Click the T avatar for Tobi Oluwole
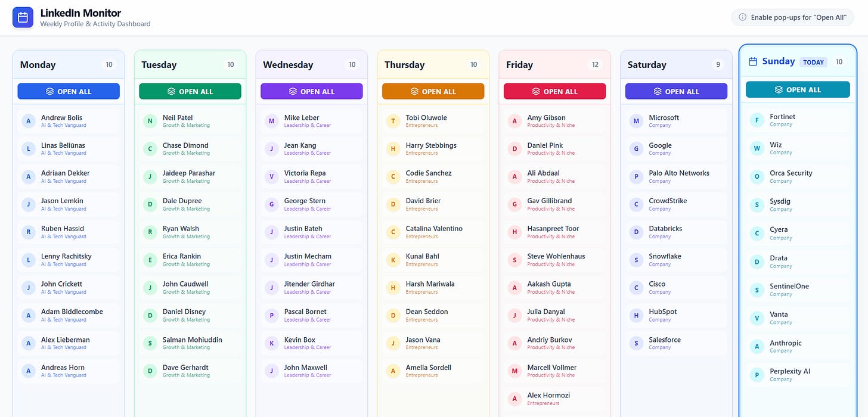This screenshot has width=868, height=417. (x=393, y=121)
